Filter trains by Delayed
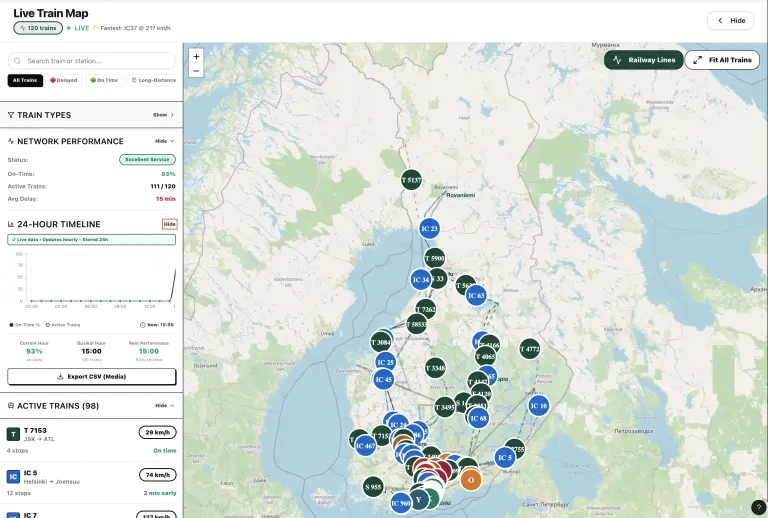The height and width of the screenshot is (518, 768). point(64,80)
